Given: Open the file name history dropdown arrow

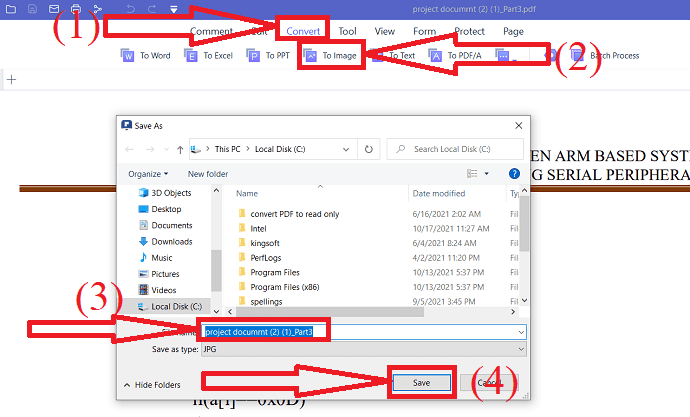Looking at the screenshot, I should [x=521, y=331].
